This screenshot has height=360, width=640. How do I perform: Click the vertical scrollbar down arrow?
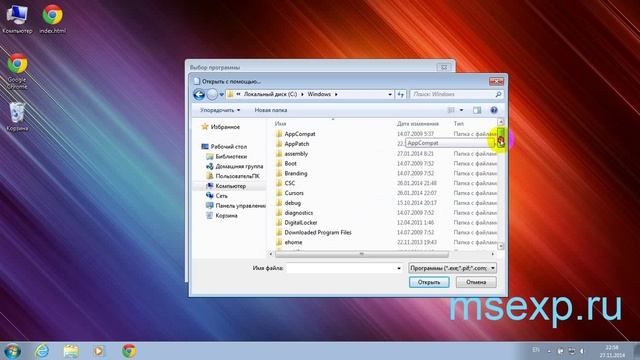pos(501,246)
